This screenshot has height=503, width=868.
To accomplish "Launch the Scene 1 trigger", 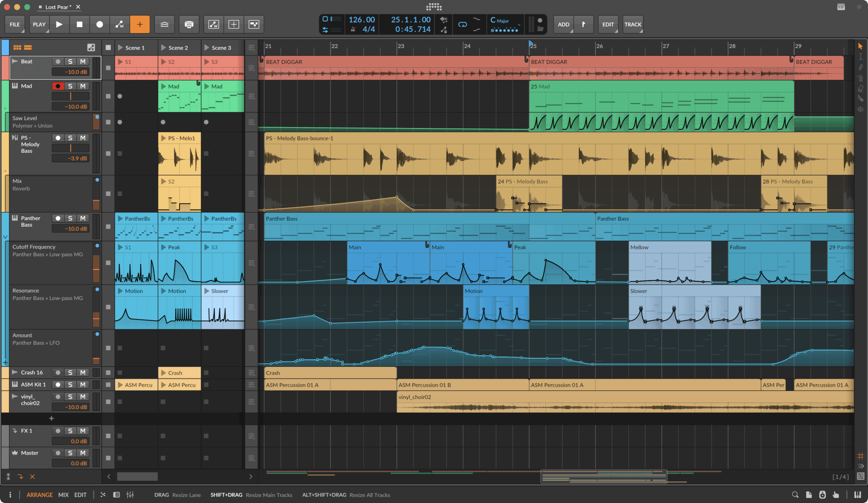I will tap(121, 47).
